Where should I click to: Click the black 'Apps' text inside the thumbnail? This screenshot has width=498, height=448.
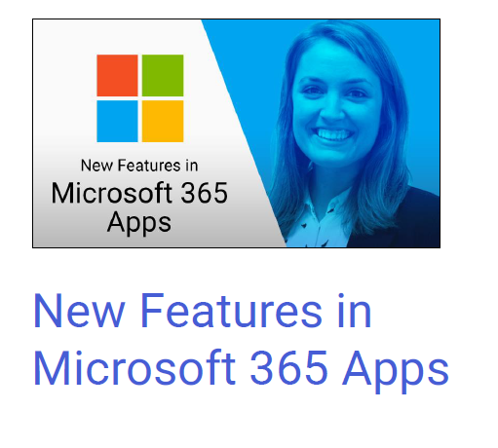139,223
